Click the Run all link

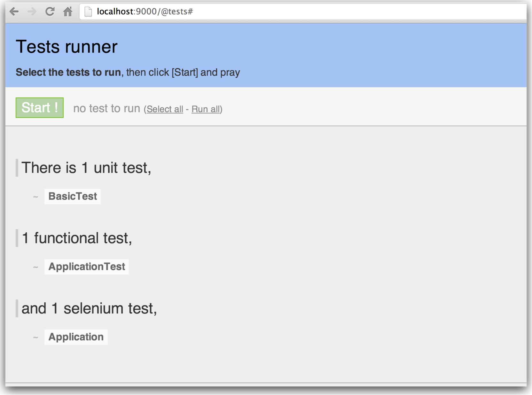(x=206, y=109)
